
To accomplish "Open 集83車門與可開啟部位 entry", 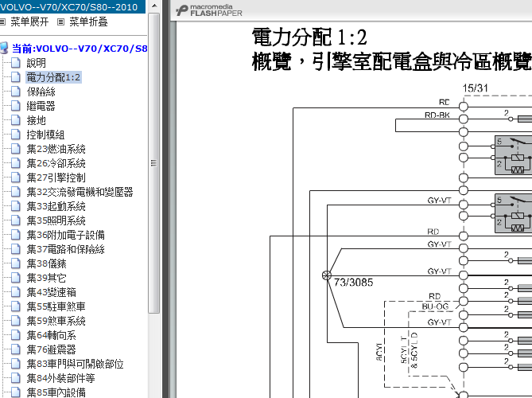I will (75, 364).
